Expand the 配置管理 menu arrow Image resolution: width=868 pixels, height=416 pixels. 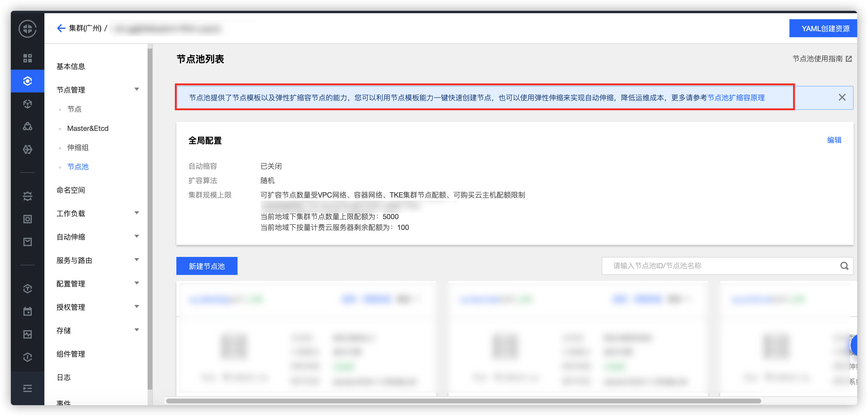coord(137,283)
